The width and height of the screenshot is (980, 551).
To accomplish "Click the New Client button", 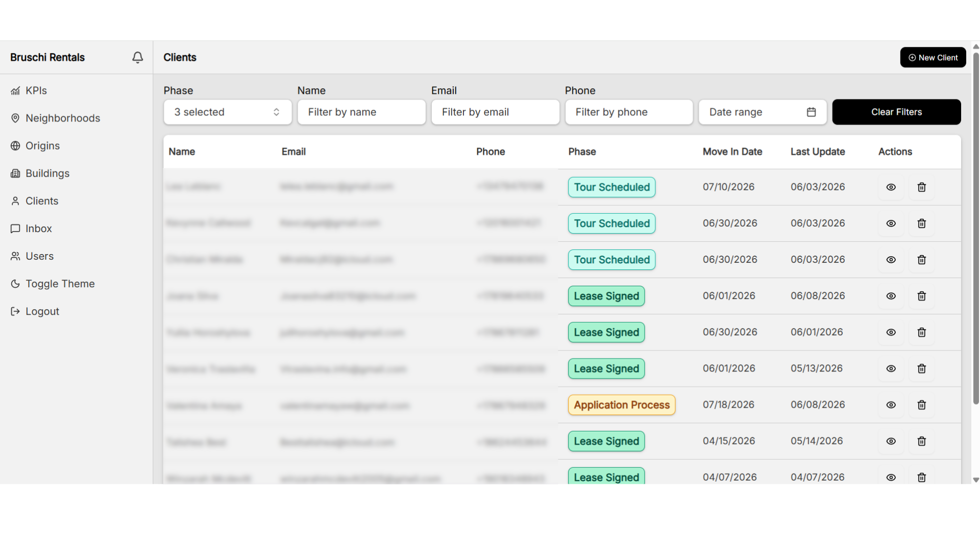I will [933, 58].
